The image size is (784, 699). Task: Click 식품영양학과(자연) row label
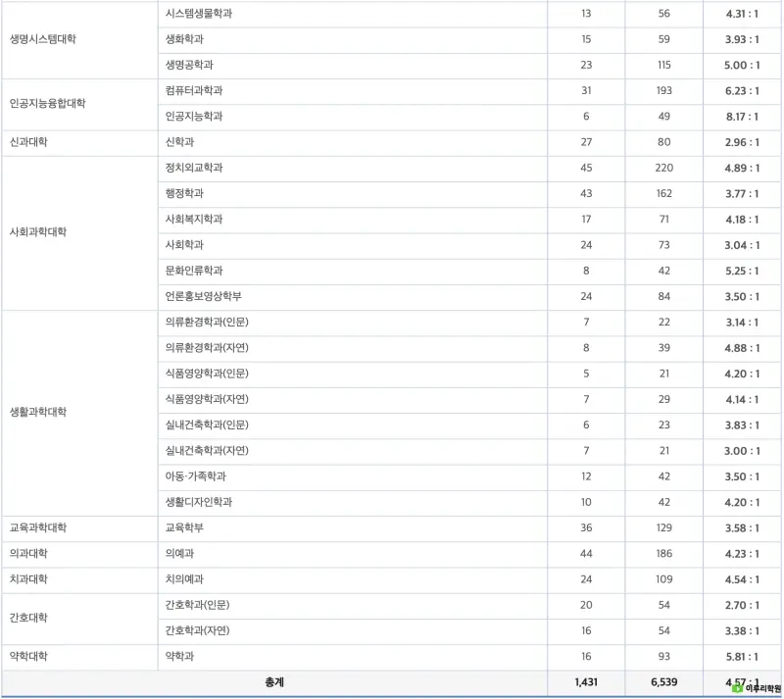207,399
